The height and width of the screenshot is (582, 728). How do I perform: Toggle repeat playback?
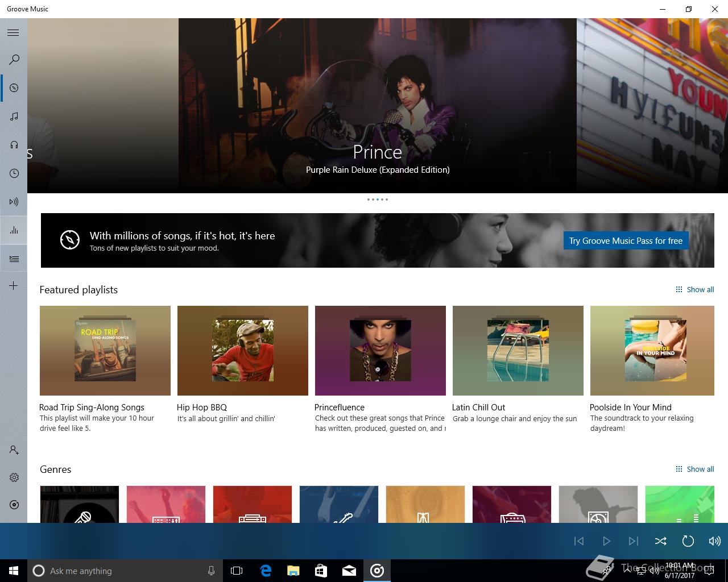688,541
